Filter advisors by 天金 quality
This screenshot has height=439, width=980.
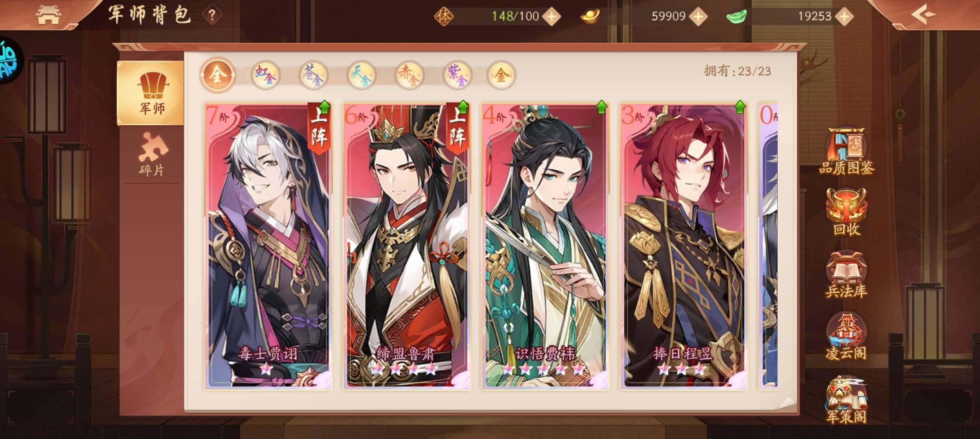[x=361, y=75]
